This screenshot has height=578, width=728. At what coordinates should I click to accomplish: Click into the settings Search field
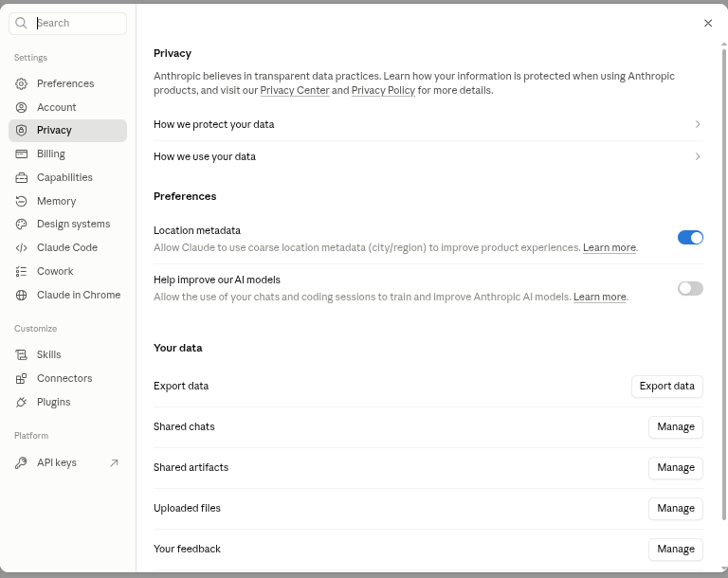click(68, 23)
